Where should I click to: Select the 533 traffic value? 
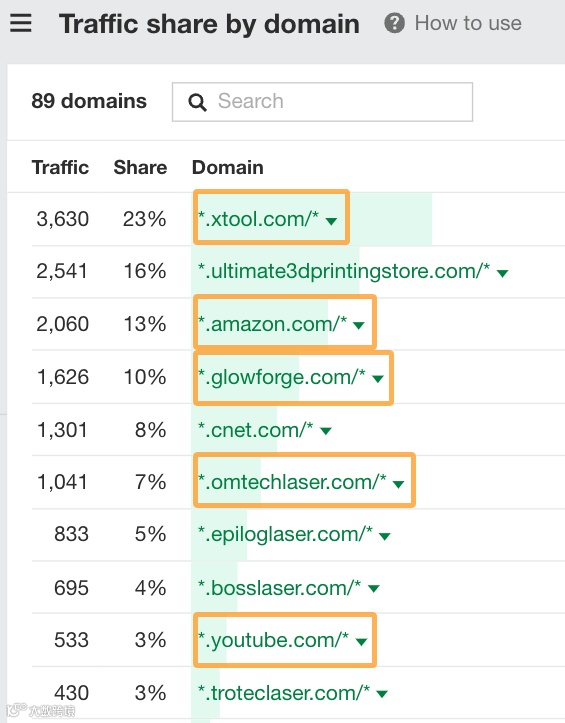[x=71, y=640]
